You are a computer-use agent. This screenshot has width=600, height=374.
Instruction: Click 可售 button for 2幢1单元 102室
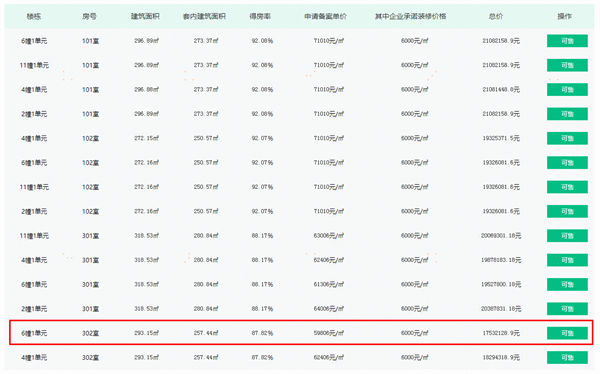(567, 211)
